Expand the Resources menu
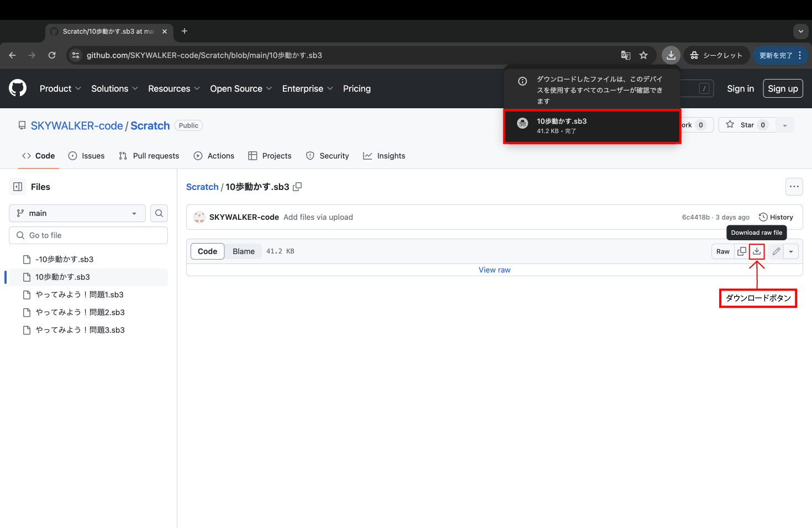This screenshot has width=812, height=528. point(174,88)
